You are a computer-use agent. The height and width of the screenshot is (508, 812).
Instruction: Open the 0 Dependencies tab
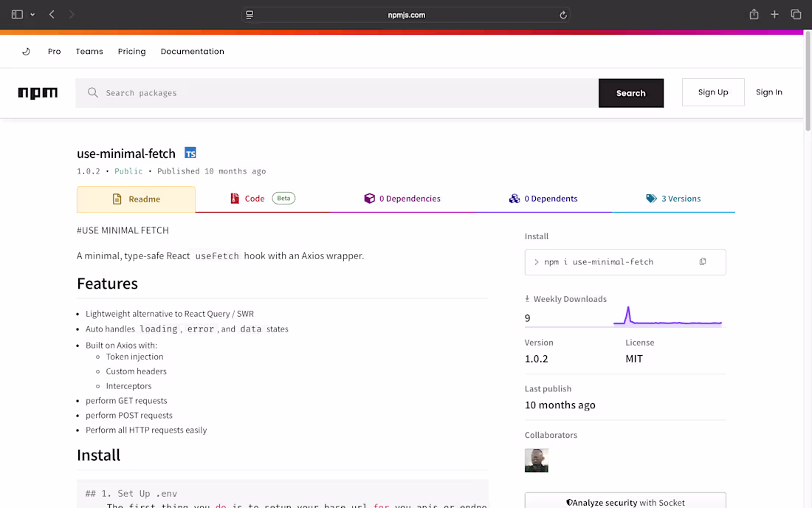(x=402, y=199)
